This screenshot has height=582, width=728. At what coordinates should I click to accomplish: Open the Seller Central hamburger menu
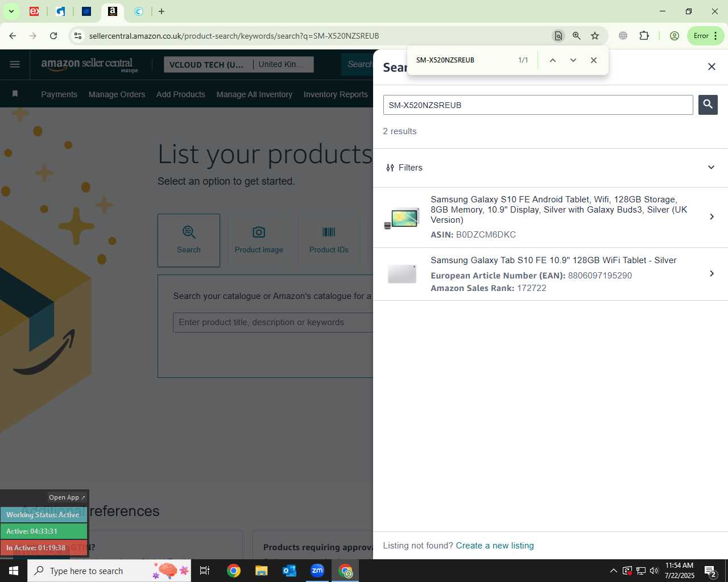click(15, 64)
